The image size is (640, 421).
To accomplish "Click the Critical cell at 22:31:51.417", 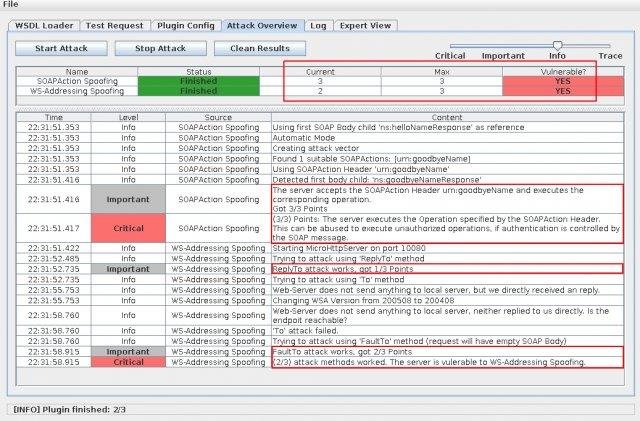I will point(128,228).
